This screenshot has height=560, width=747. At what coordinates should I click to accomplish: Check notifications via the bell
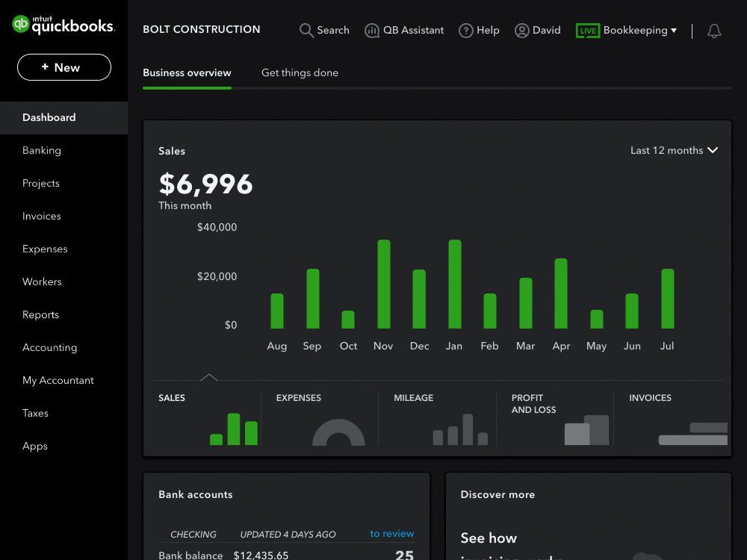714,31
